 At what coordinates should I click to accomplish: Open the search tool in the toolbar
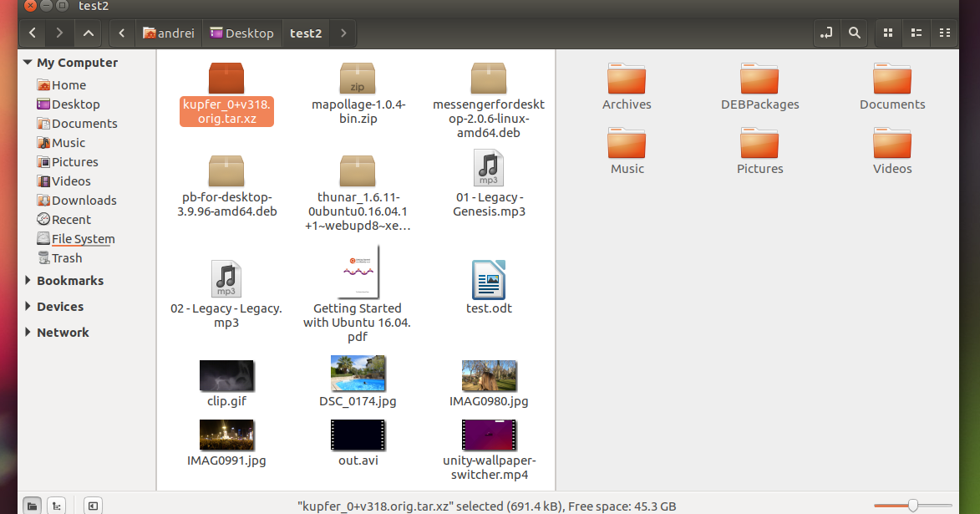(x=854, y=33)
